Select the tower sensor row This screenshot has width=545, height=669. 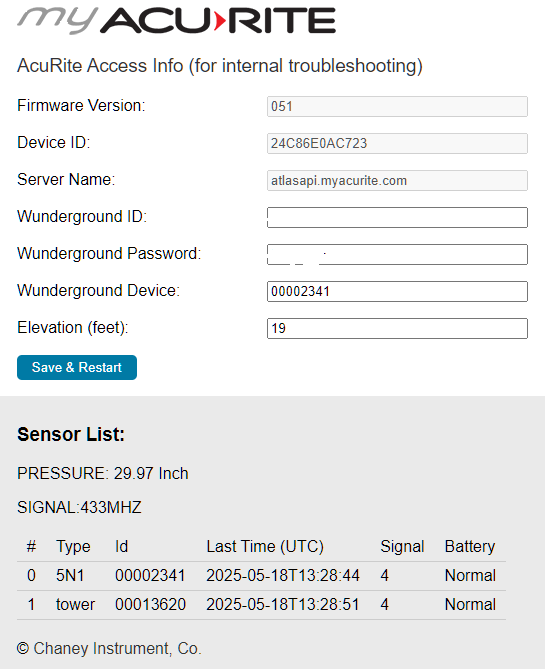coord(261,605)
